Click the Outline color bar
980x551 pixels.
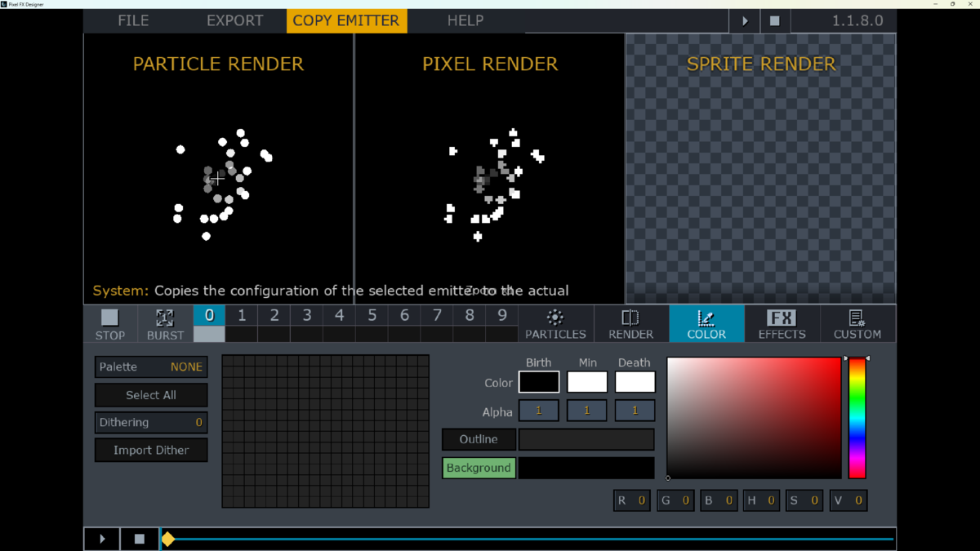pos(586,439)
